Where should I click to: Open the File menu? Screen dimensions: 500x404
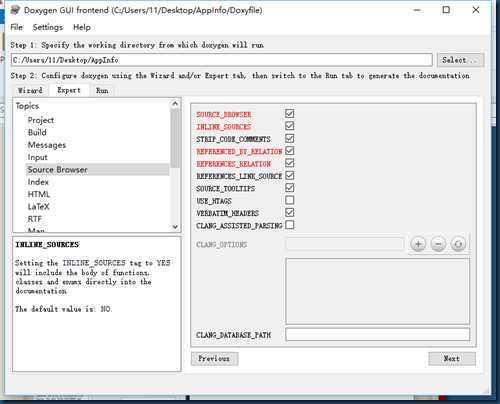[x=17, y=27]
